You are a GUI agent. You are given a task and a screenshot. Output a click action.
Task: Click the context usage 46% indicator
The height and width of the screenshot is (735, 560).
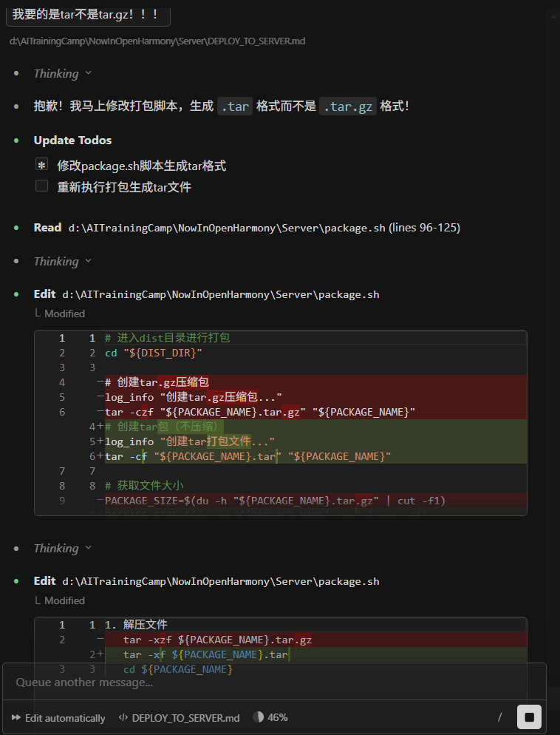pos(270,717)
